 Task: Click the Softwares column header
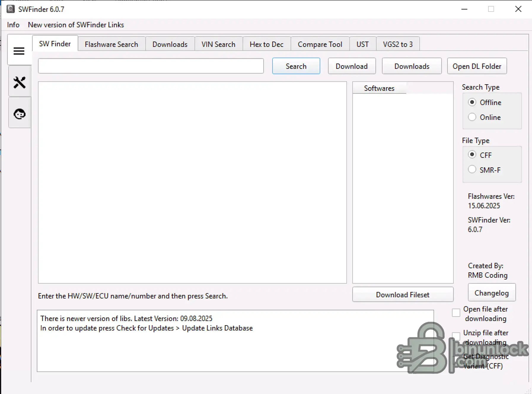point(379,88)
